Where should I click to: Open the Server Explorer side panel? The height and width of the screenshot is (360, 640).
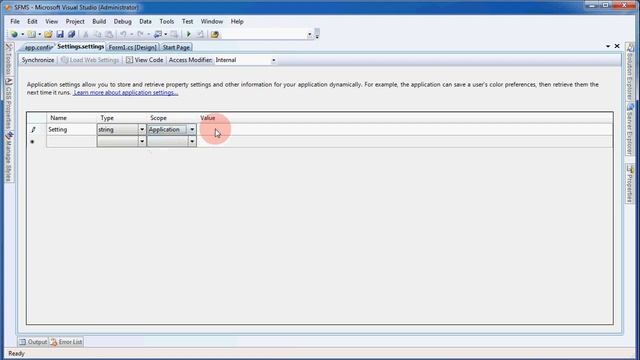pos(630,129)
